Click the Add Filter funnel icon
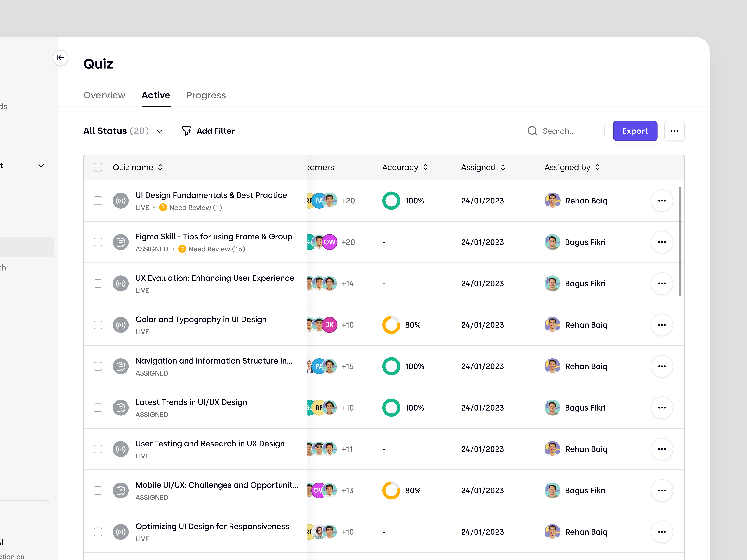The height and width of the screenshot is (560, 747). [187, 131]
